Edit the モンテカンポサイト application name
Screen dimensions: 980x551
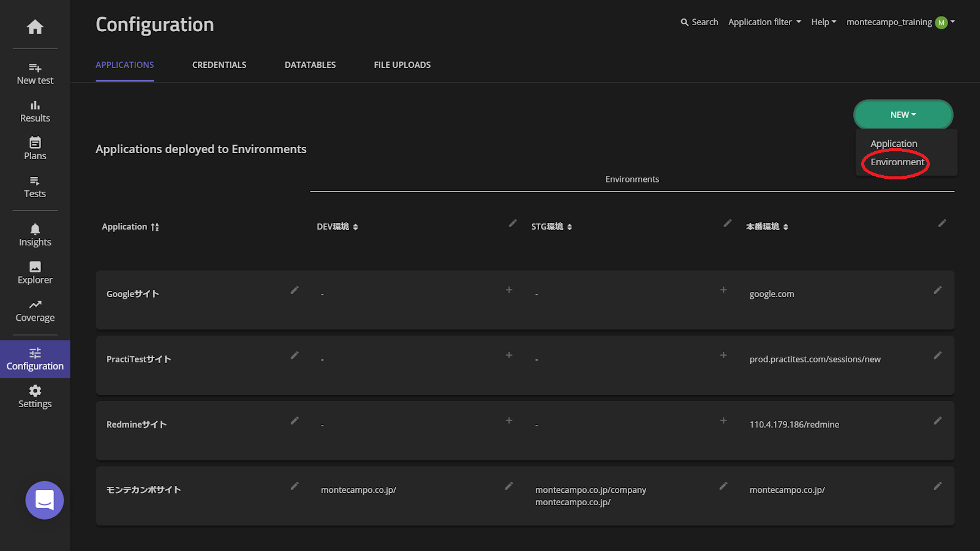click(295, 486)
